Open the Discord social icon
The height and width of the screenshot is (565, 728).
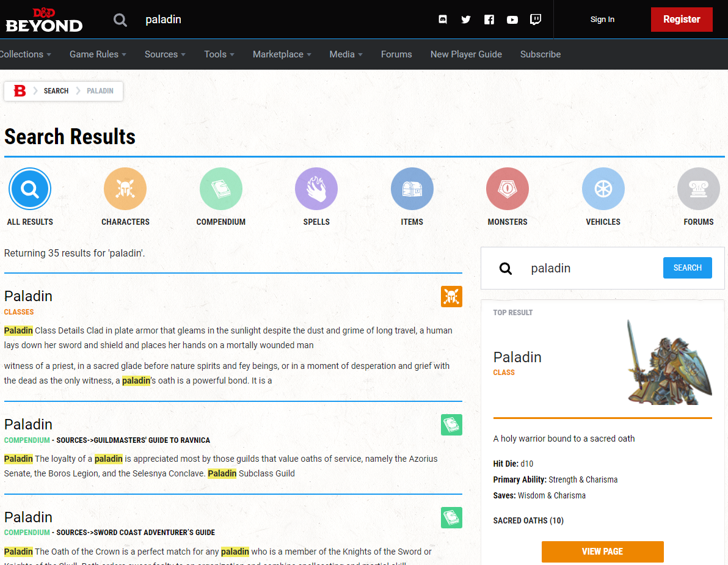click(x=443, y=20)
